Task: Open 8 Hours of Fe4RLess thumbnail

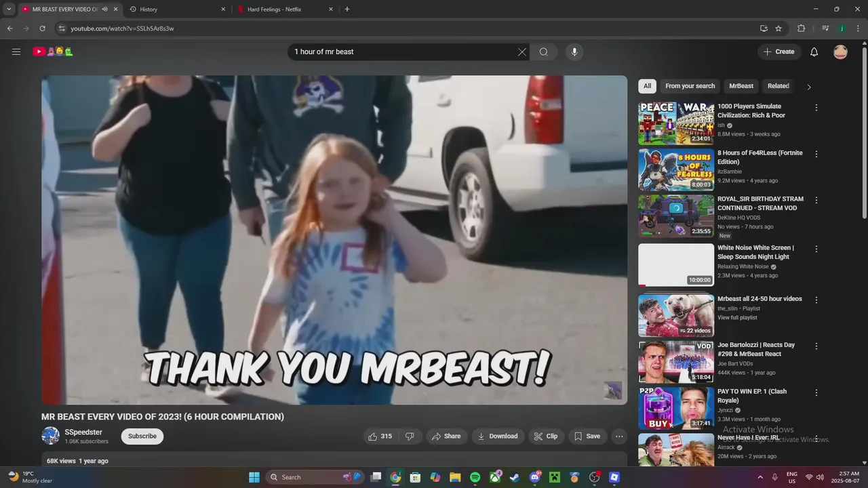Action: click(x=676, y=169)
